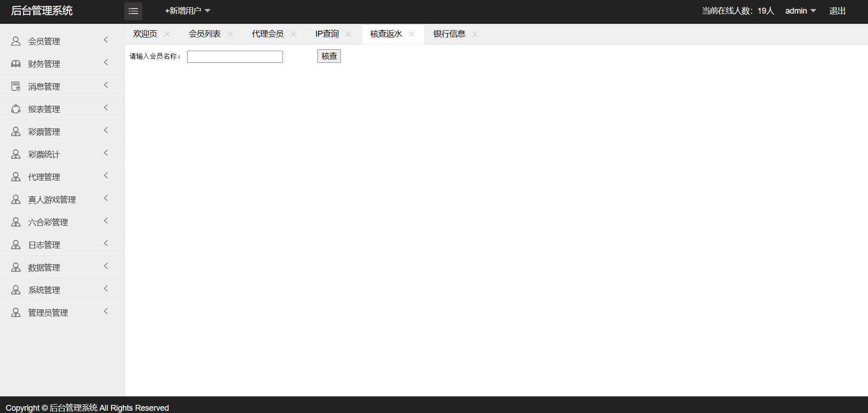The height and width of the screenshot is (413, 868).
Task: Close the 欢迎页 tab
Action: click(167, 34)
